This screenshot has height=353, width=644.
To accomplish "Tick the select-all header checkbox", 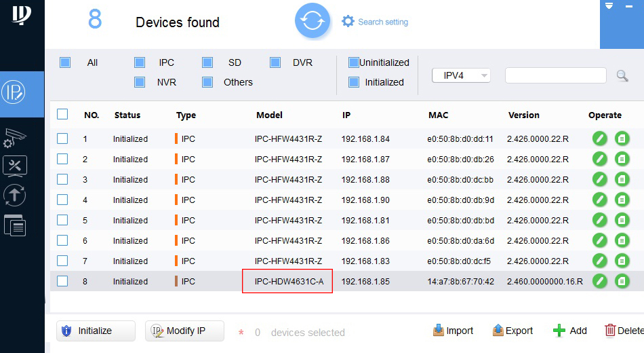I will 62,115.
